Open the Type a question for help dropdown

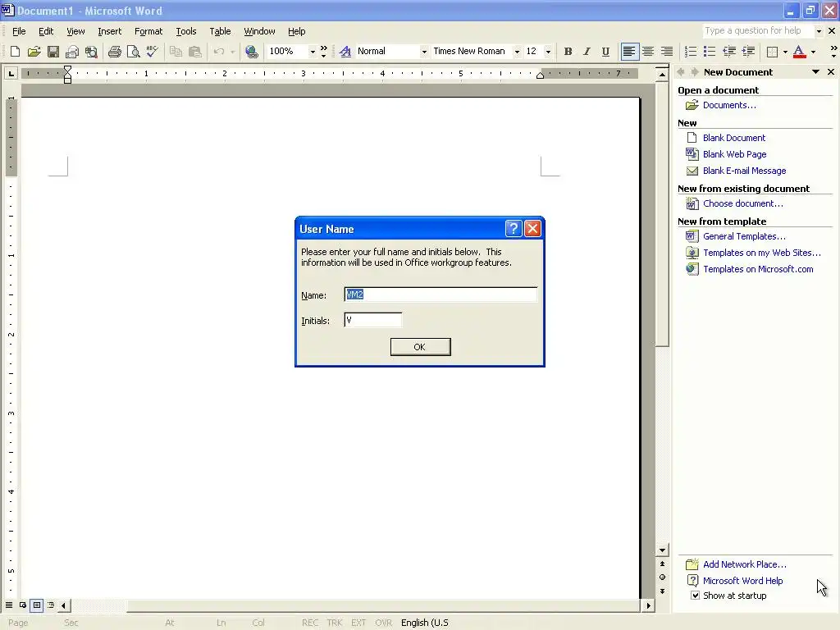pyautogui.click(x=819, y=31)
